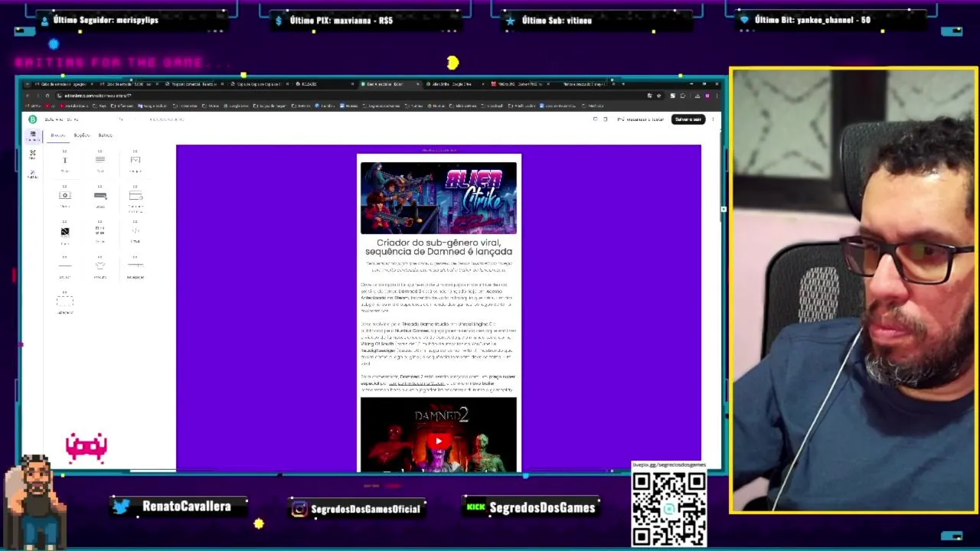Screen dimensions: 980x551
Task: Reload the page in the browser
Action: (x=47, y=96)
